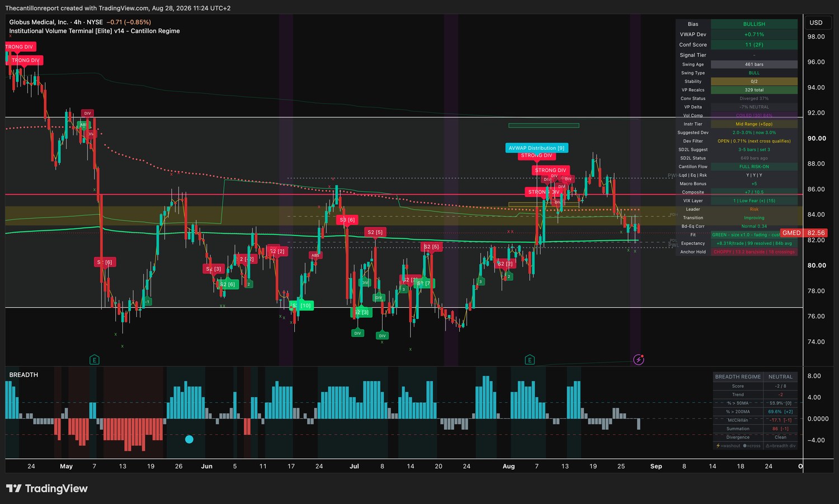Click the 11 (2F) Conf Score cell

[x=754, y=45]
